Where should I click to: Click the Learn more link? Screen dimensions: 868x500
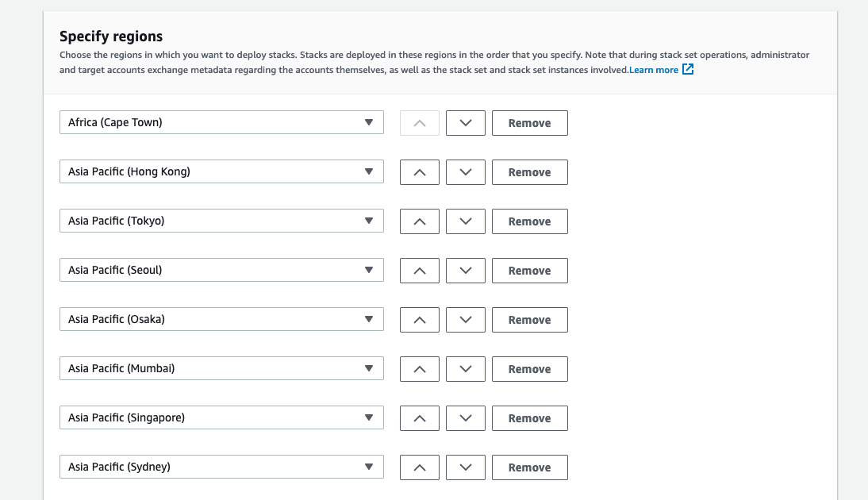pyautogui.click(x=655, y=69)
